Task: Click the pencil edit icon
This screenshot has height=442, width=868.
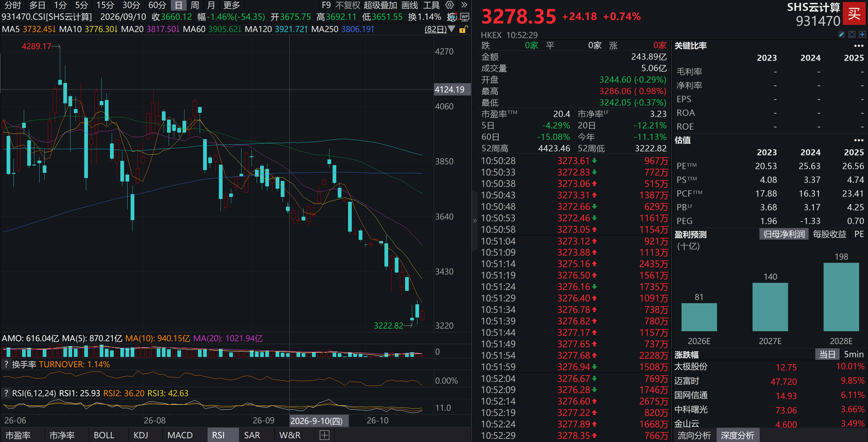Action: (x=841, y=34)
